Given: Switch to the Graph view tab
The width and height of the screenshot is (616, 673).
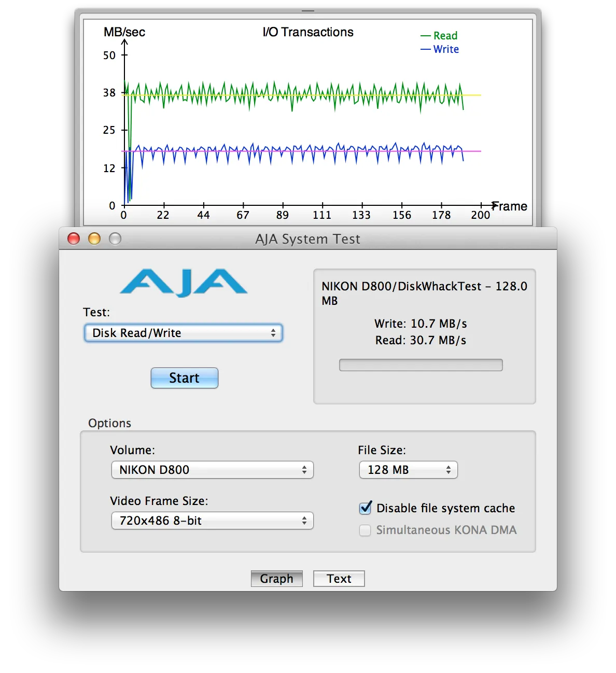Looking at the screenshot, I should pos(276,579).
